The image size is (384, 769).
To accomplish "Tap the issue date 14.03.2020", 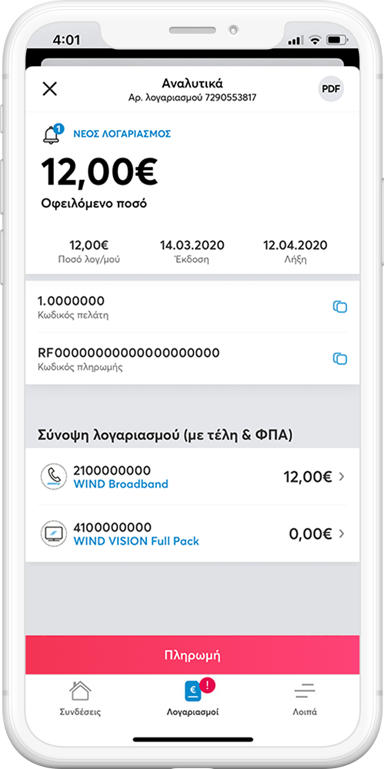I will pyautogui.click(x=192, y=245).
